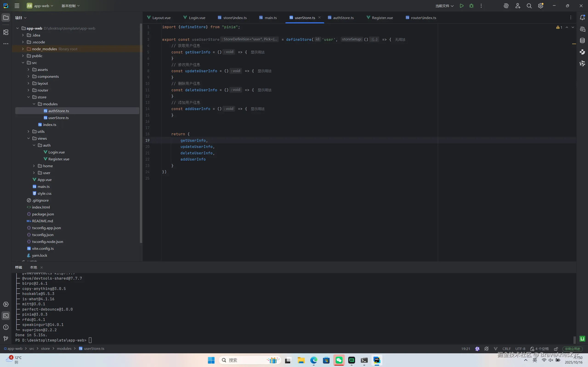Click the Search everywhere magnifier icon
Viewport: 588px width, 367px height.
click(529, 6)
